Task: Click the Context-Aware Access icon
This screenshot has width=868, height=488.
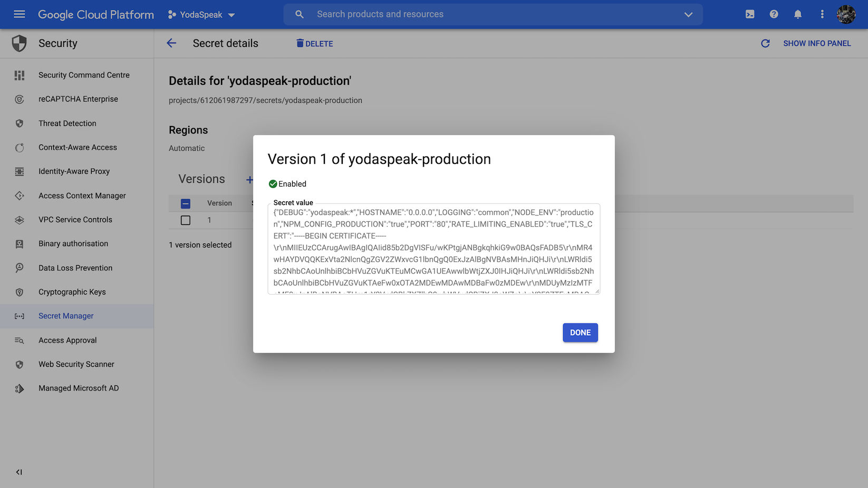Action: point(20,148)
